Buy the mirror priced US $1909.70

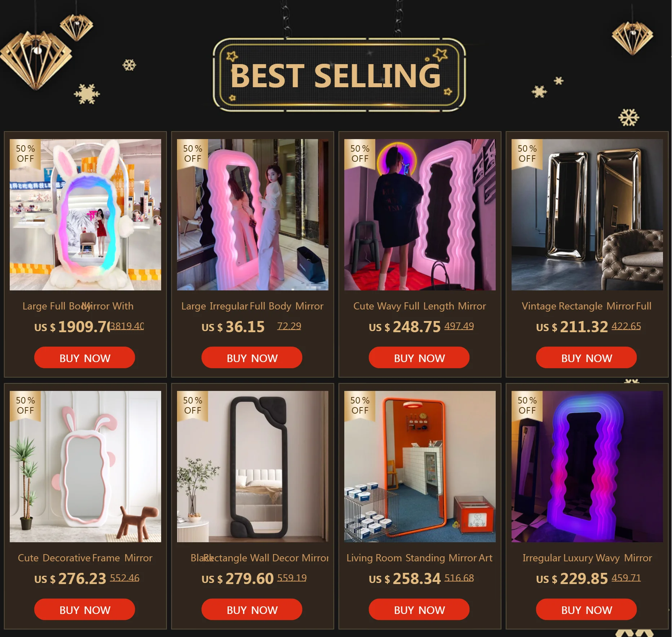(85, 357)
